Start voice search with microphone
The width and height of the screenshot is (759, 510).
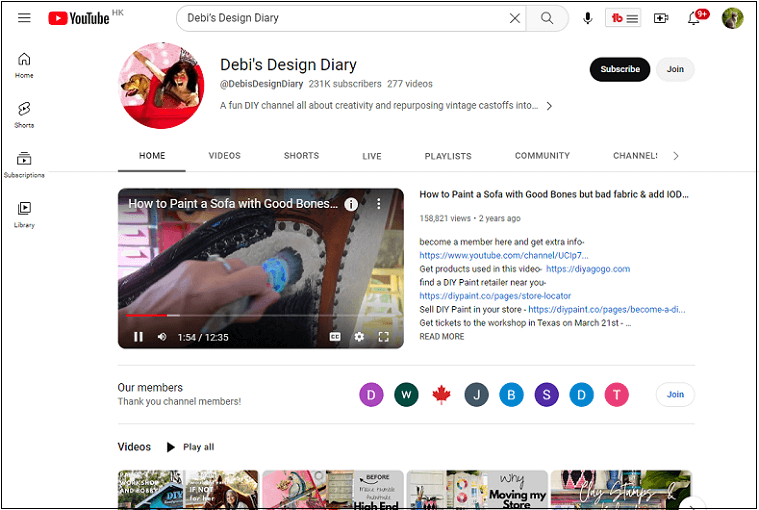pos(588,18)
